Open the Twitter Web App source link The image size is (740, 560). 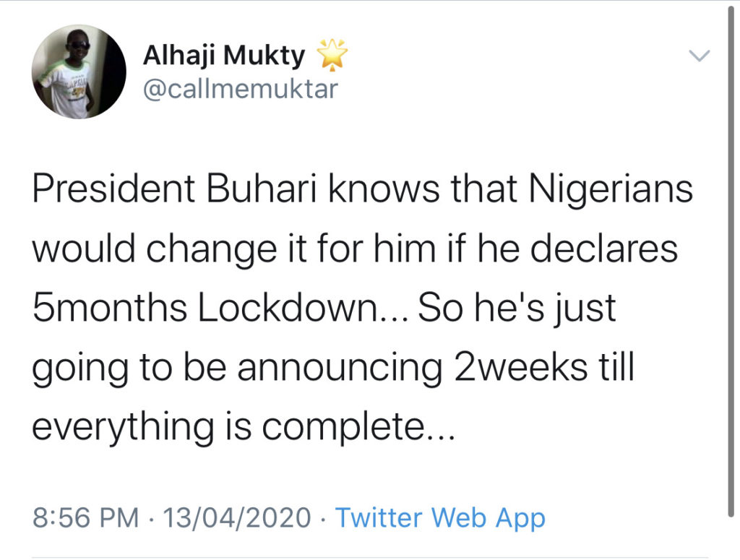(440, 517)
